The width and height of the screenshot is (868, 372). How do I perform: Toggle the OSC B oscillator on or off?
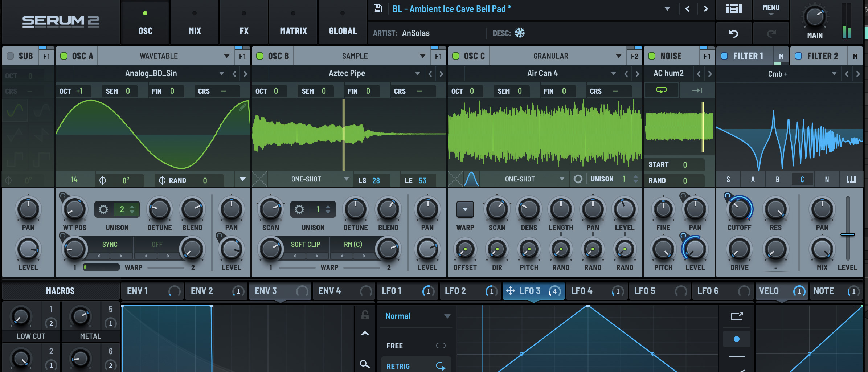[260, 56]
